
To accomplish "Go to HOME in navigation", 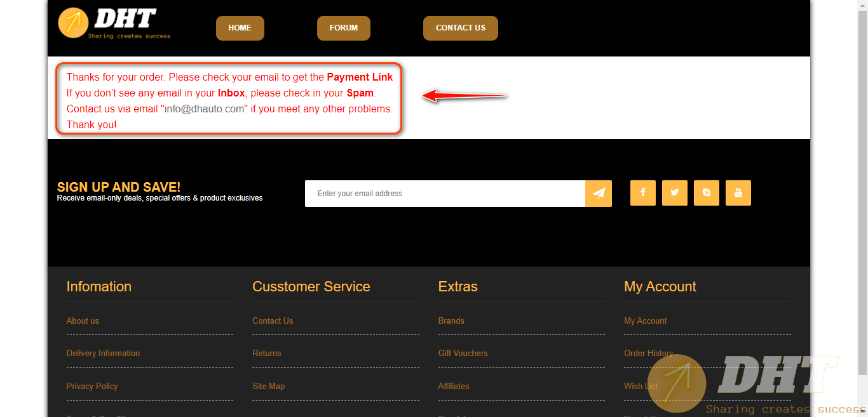I will 240,28.
